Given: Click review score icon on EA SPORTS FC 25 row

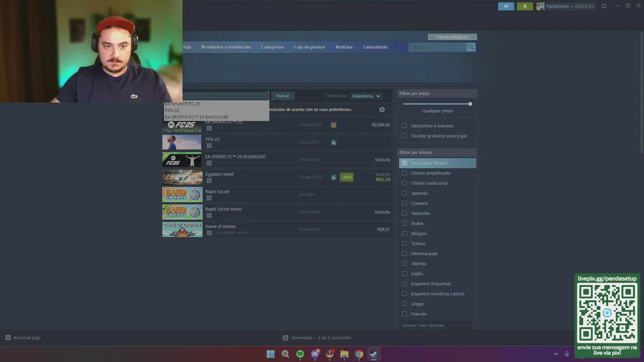Looking at the screenshot, I should 334,125.
